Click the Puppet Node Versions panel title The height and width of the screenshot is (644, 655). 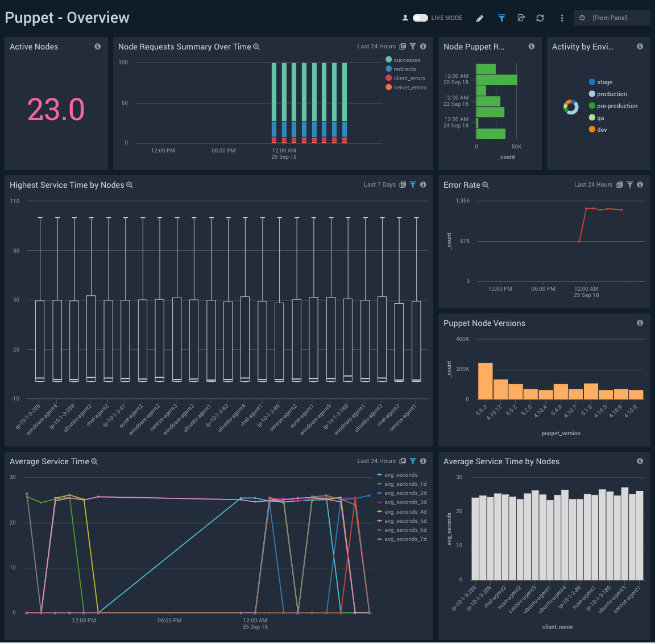tap(484, 323)
